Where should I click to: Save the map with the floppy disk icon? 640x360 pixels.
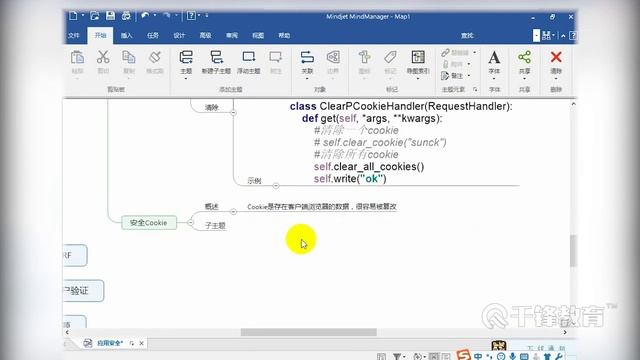click(110, 16)
